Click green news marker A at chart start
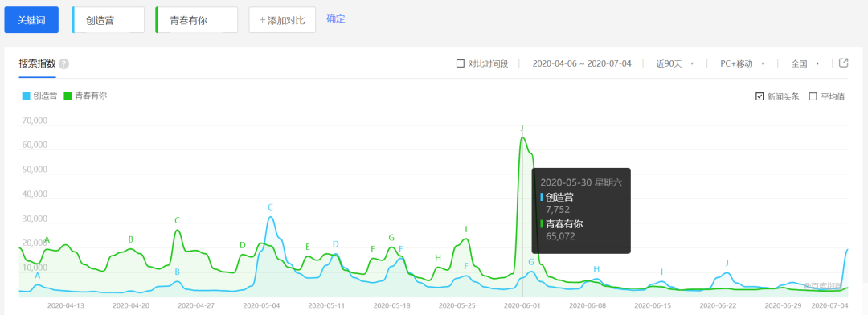 tap(47, 240)
